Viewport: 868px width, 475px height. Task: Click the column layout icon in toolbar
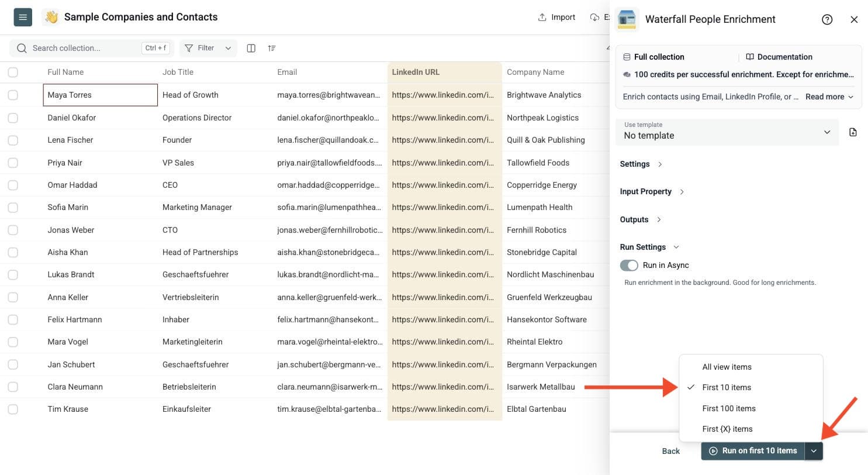tap(251, 48)
